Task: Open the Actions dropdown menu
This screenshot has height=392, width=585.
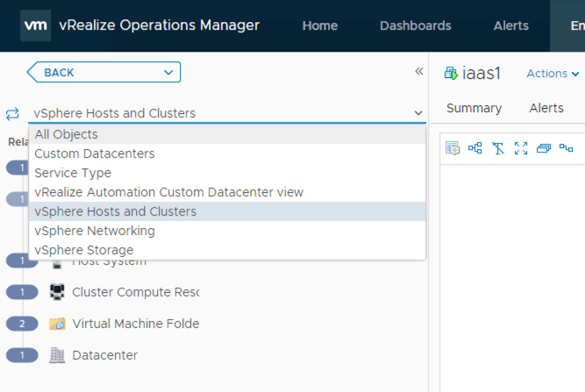Action: pyautogui.click(x=553, y=74)
